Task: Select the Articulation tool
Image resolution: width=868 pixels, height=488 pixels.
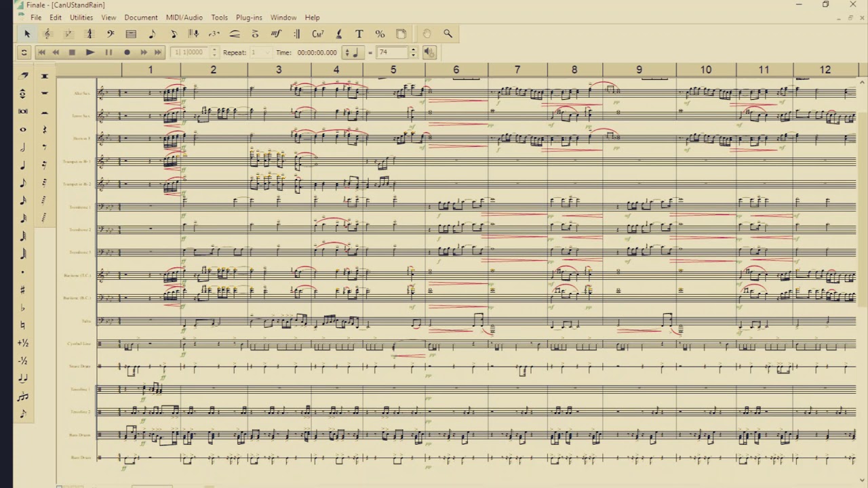Action: point(255,34)
